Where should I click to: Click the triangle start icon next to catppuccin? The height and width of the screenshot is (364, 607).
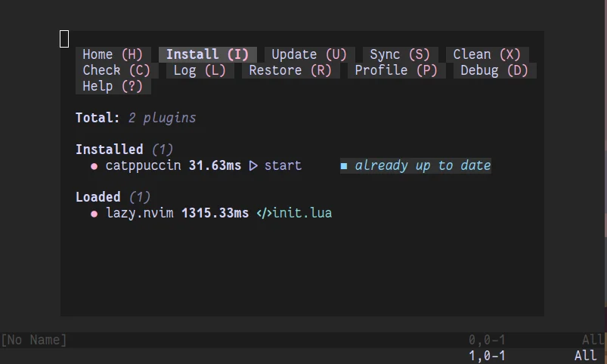pyautogui.click(x=253, y=166)
